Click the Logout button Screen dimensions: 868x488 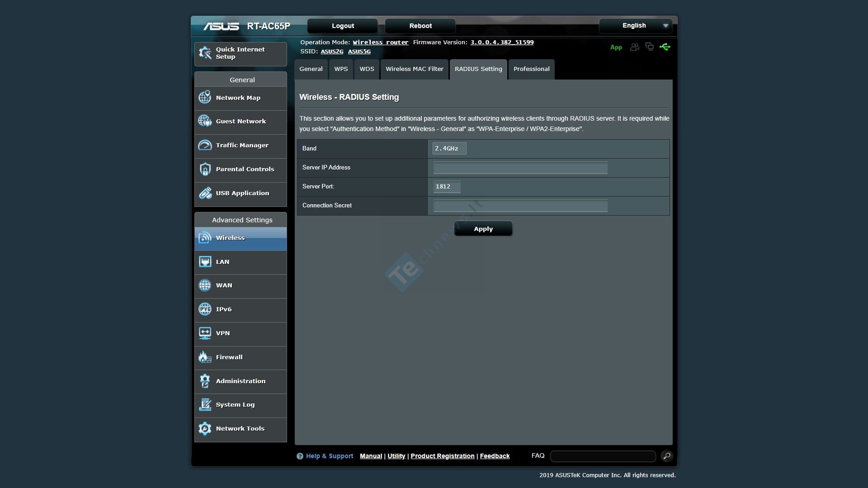click(343, 26)
